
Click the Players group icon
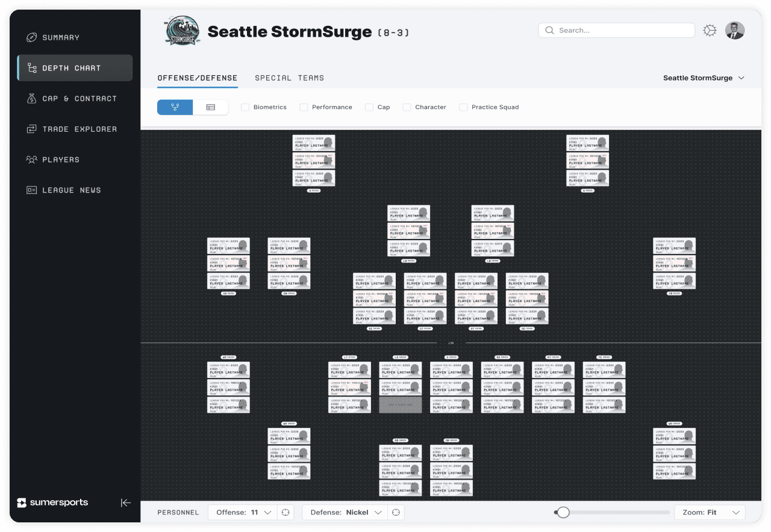[31, 159]
